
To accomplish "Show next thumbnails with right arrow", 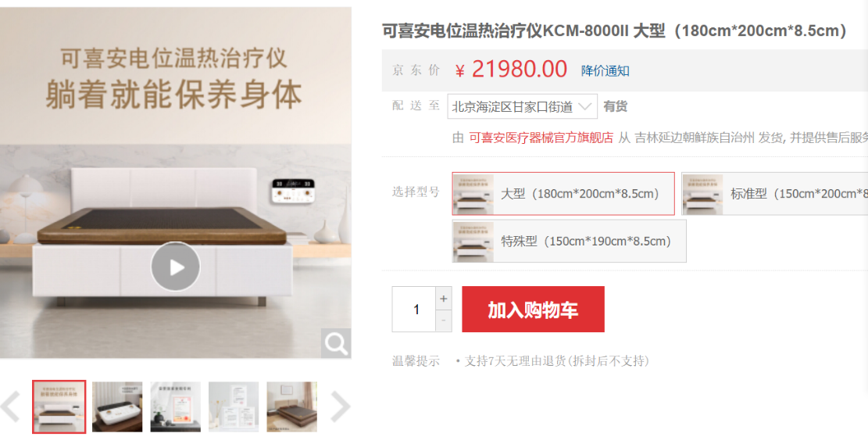I will [x=340, y=406].
